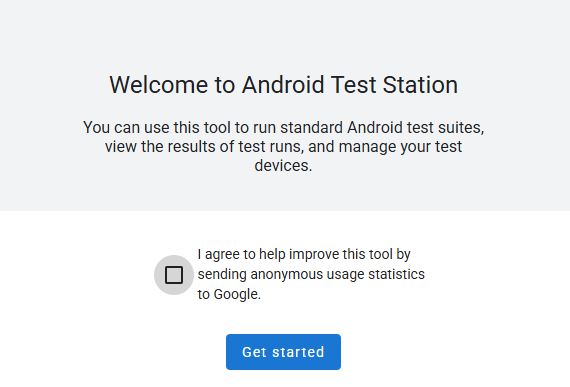The height and width of the screenshot is (387, 570).
Task: Click the word 'Google' in the consent label
Action: [x=236, y=294]
